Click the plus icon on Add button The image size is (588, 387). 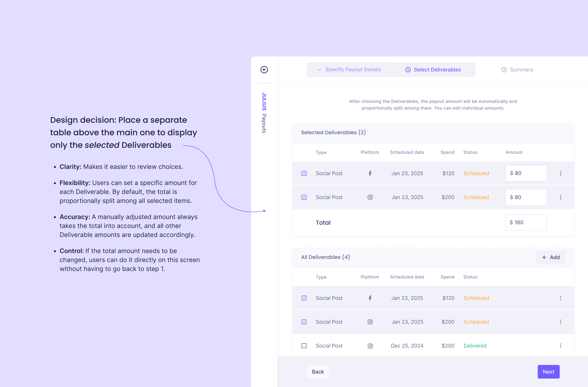(x=544, y=257)
